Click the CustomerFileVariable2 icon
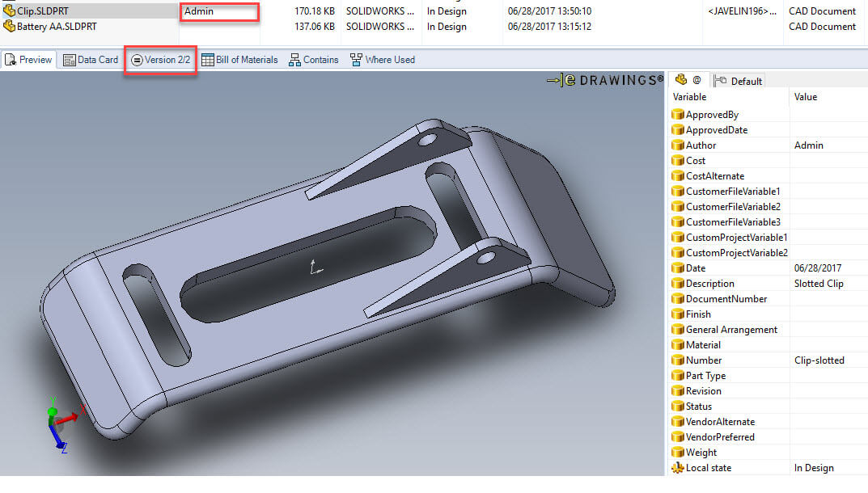Viewport: 868px width, 493px height. click(x=678, y=206)
